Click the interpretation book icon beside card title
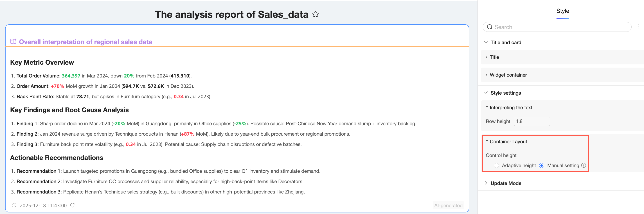Viewport: 644px width, 214px height. click(x=13, y=41)
